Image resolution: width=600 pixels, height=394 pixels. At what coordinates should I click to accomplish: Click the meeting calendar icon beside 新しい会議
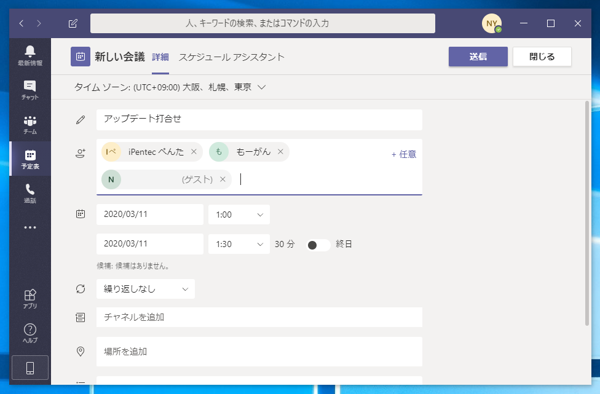(80, 57)
